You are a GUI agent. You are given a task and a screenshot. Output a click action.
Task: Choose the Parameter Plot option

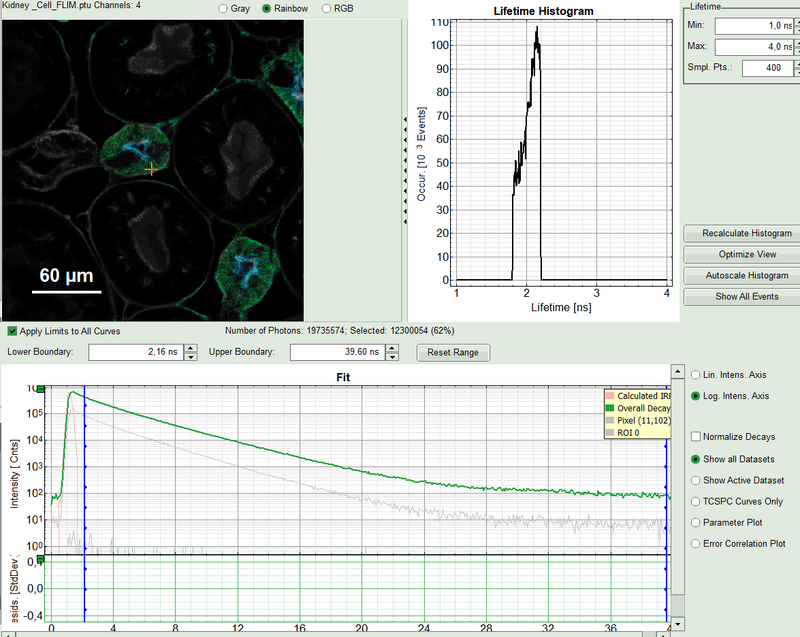(696, 522)
